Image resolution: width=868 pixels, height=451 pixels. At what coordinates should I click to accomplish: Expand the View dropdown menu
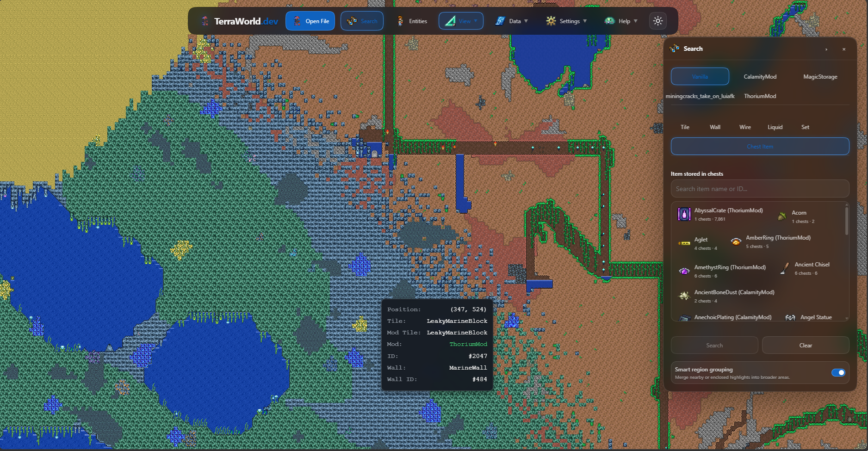(461, 21)
